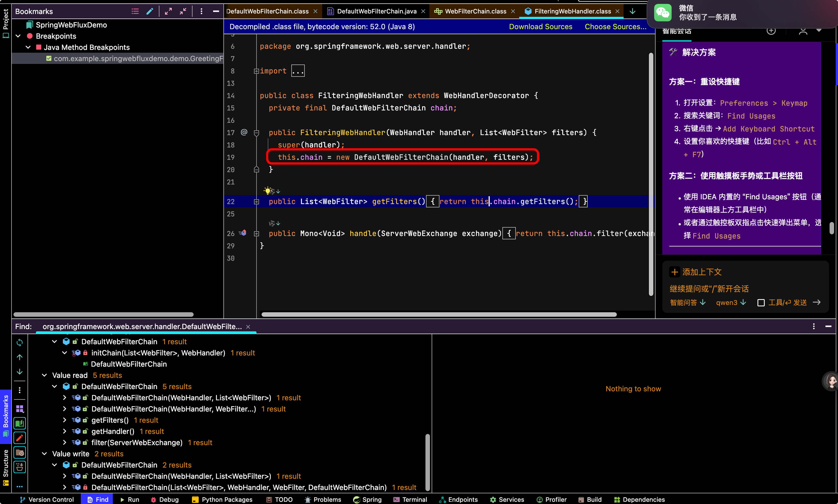Click the previous occurrence up arrow
The height and width of the screenshot is (504, 838).
[x=20, y=357]
